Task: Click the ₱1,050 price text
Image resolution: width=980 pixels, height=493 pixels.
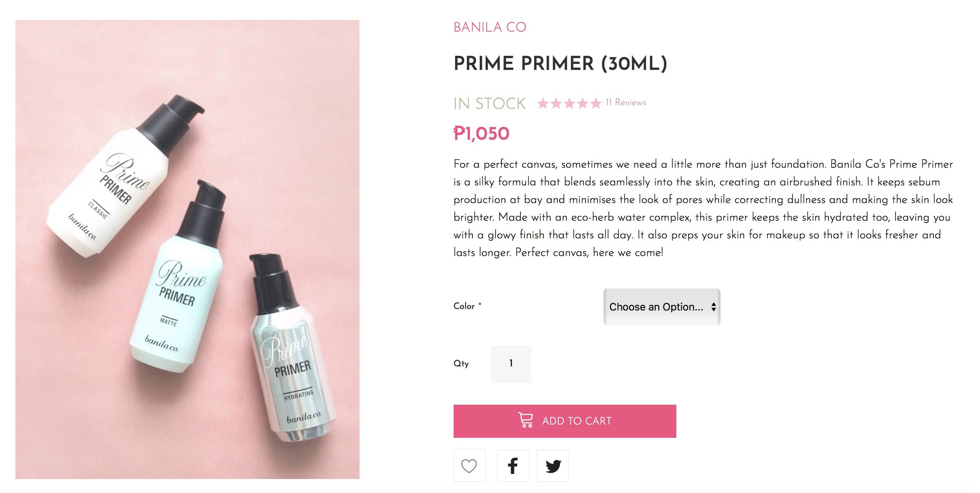Action: (x=481, y=134)
